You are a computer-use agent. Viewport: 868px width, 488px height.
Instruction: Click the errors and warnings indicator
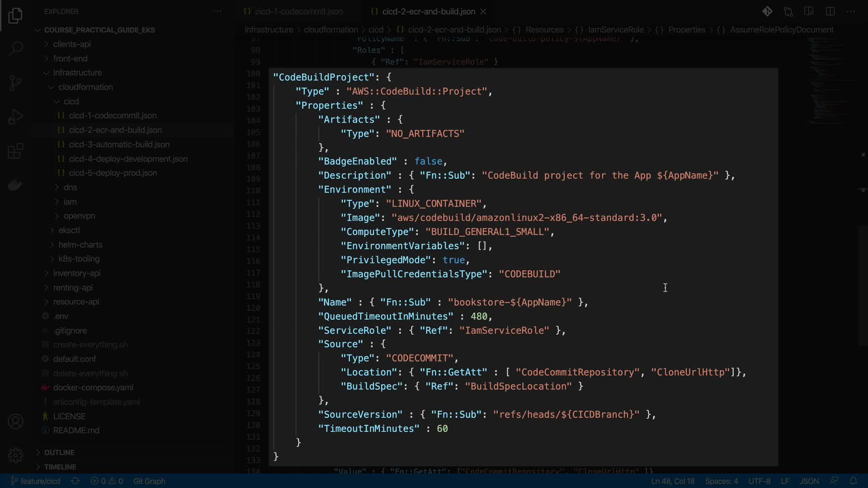click(107, 481)
